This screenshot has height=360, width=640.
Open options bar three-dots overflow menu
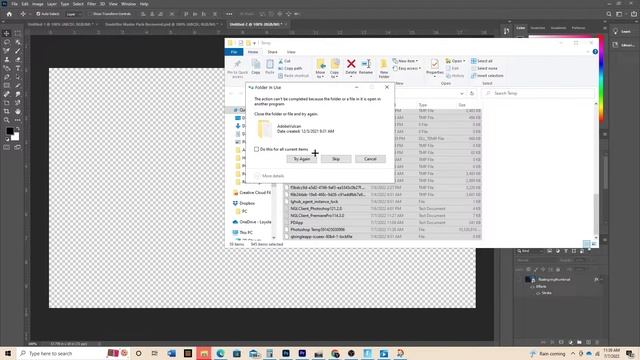229,14
